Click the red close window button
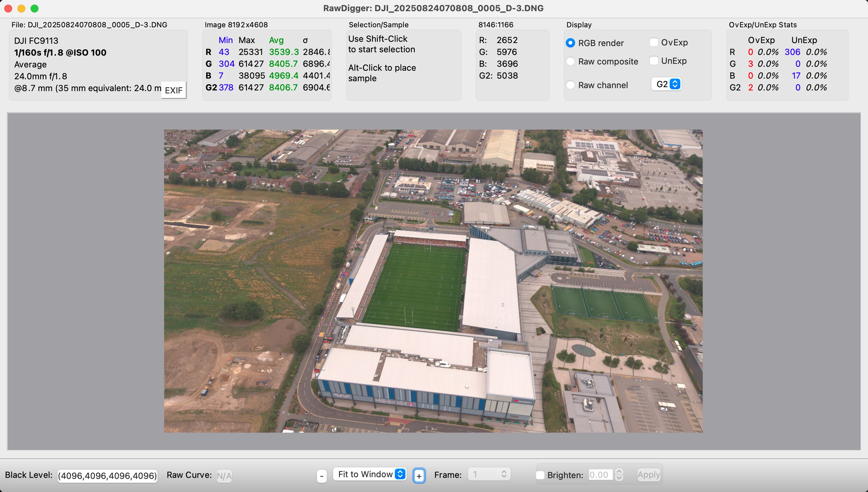This screenshot has height=492, width=868. pos(9,9)
